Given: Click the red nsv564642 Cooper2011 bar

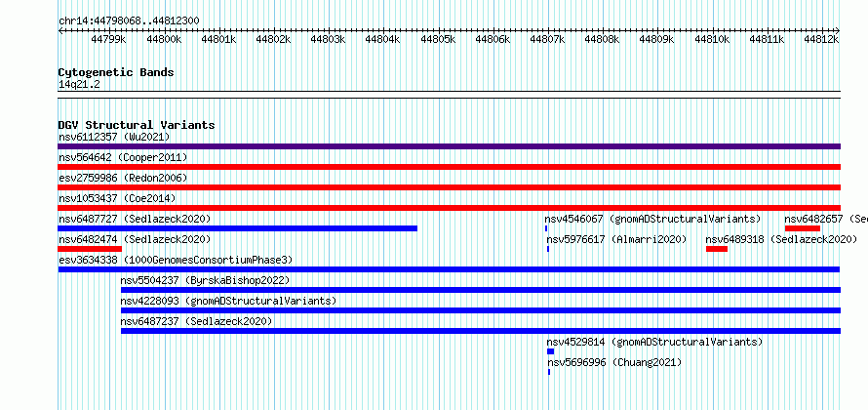Looking at the screenshot, I should pos(449,167).
